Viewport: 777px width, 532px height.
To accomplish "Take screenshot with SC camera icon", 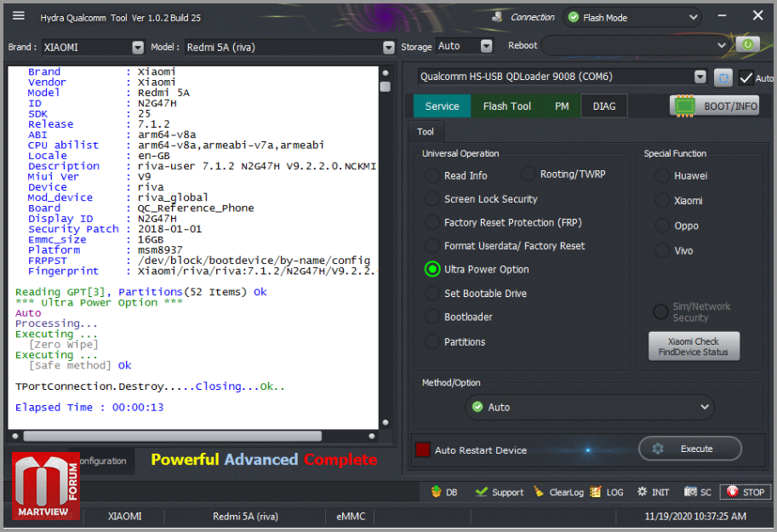I will [x=690, y=491].
